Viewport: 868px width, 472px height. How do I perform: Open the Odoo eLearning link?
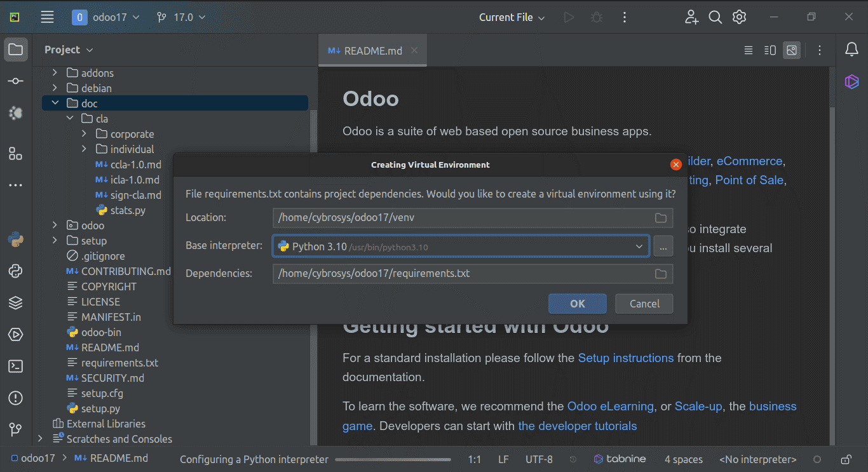tap(611, 406)
